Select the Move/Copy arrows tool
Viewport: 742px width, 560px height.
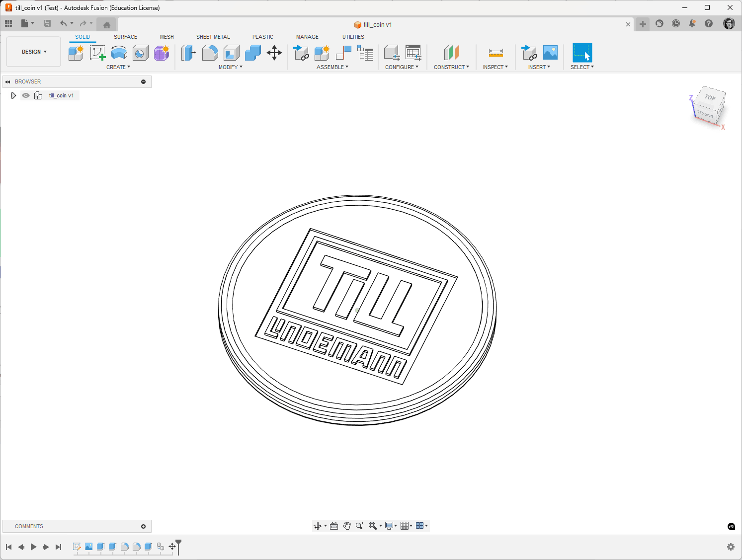[274, 53]
